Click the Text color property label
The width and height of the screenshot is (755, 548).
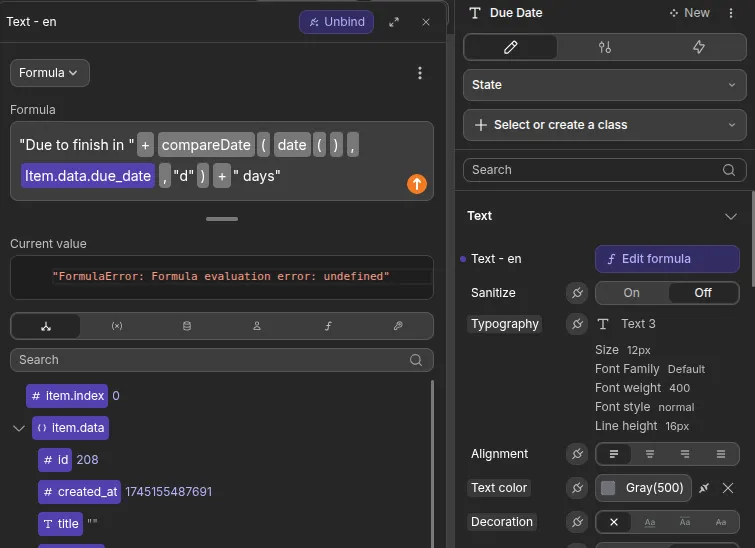click(498, 488)
